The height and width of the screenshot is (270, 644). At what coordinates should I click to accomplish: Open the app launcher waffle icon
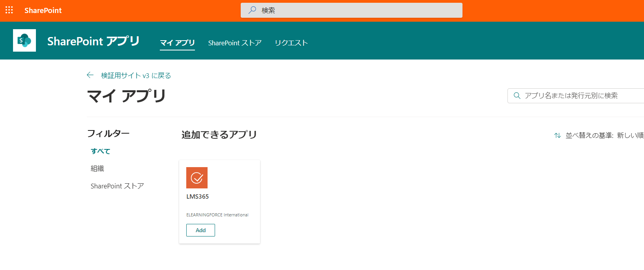(9, 10)
